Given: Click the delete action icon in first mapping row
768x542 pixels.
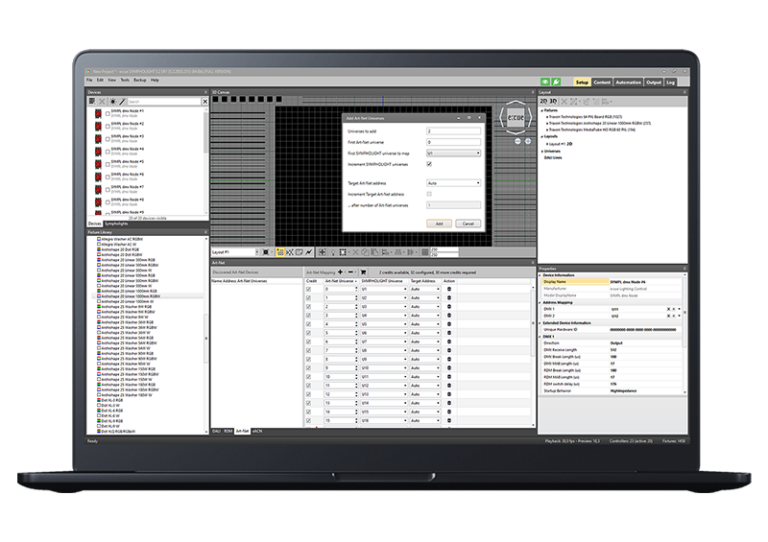Looking at the screenshot, I should pos(449,288).
